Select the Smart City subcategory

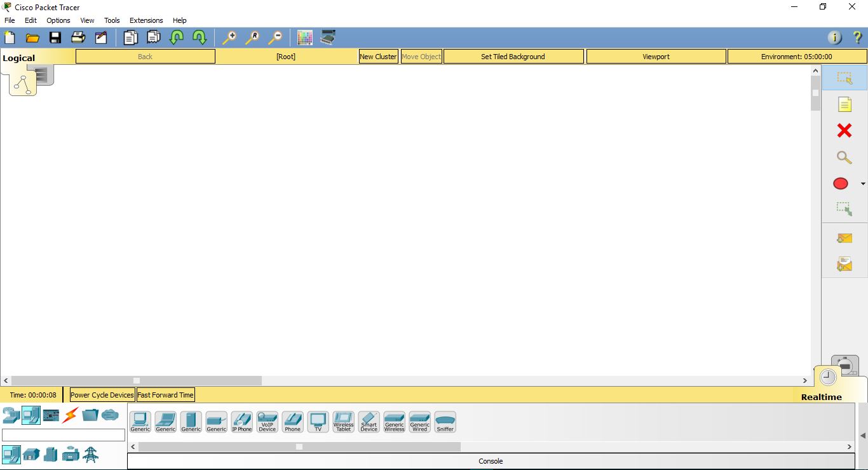[x=51, y=455]
